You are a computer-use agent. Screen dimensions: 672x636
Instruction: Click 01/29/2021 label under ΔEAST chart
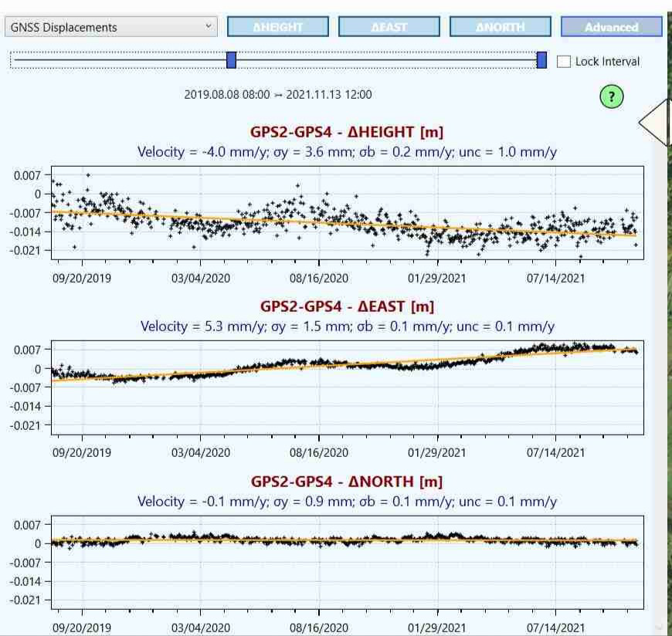pyautogui.click(x=436, y=453)
